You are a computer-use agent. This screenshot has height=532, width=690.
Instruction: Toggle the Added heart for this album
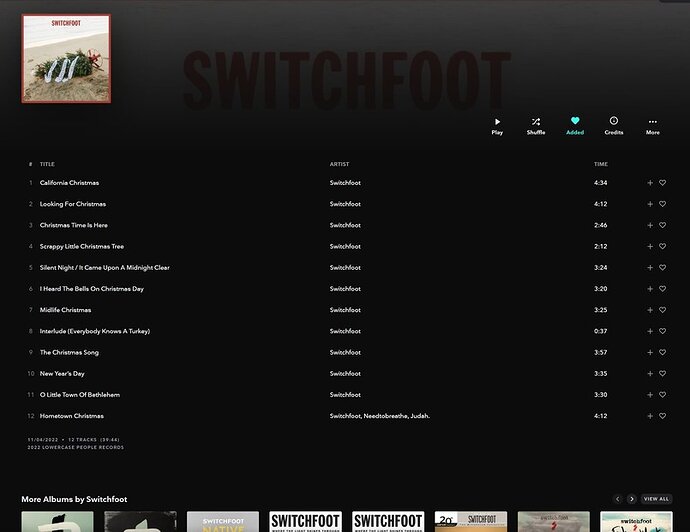point(575,126)
